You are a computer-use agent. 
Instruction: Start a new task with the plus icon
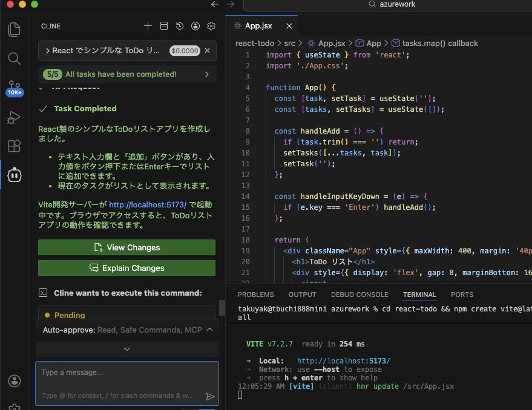pyautogui.click(x=148, y=26)
